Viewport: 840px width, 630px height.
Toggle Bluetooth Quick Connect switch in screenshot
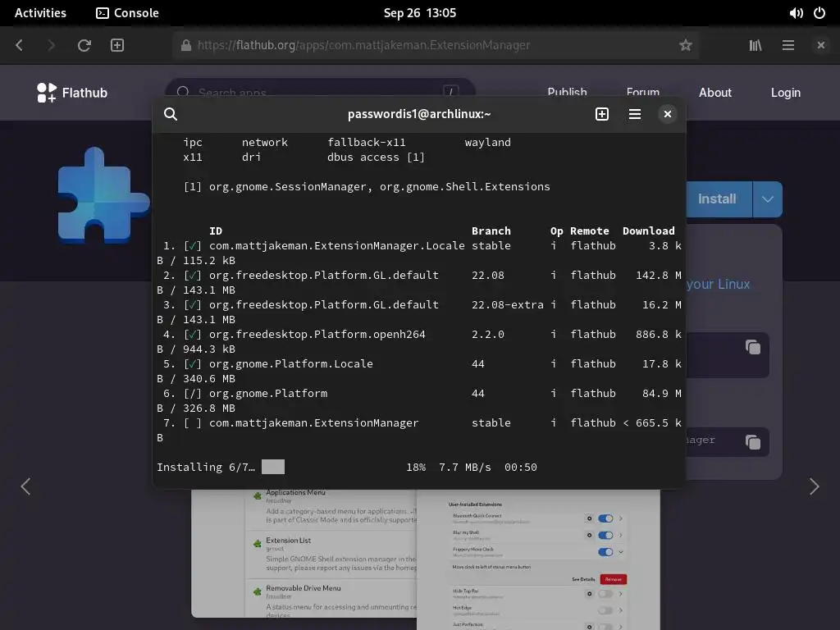coord(605,518)
